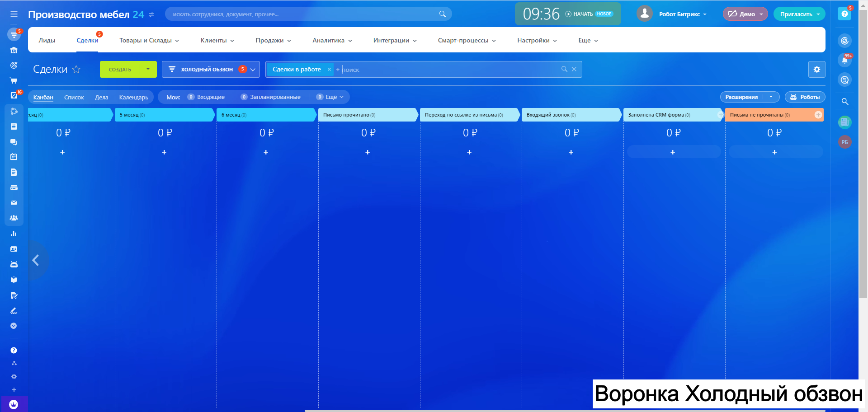Add a deal in the 'Заполнена CRM форма' column
This screenshot has height=412, width=868.
click(673, 152)
